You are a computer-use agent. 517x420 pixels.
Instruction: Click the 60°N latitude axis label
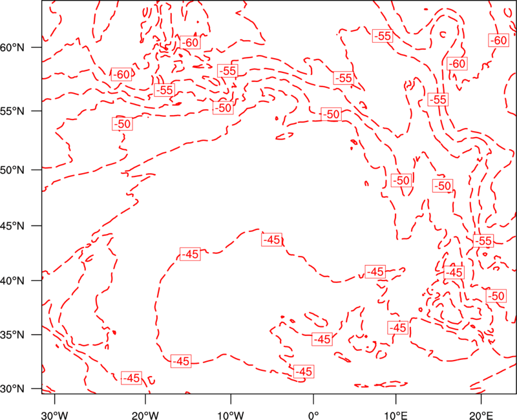[x=12, y=47]
